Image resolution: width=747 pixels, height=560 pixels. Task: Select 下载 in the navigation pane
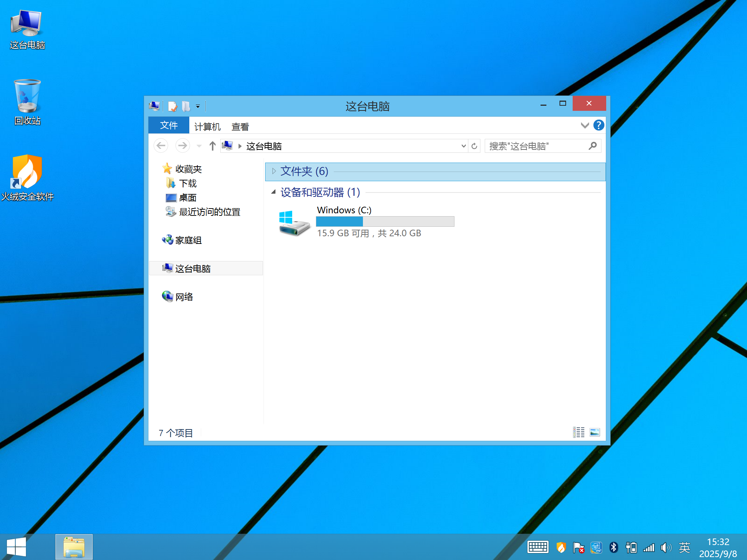pos(187,183)
